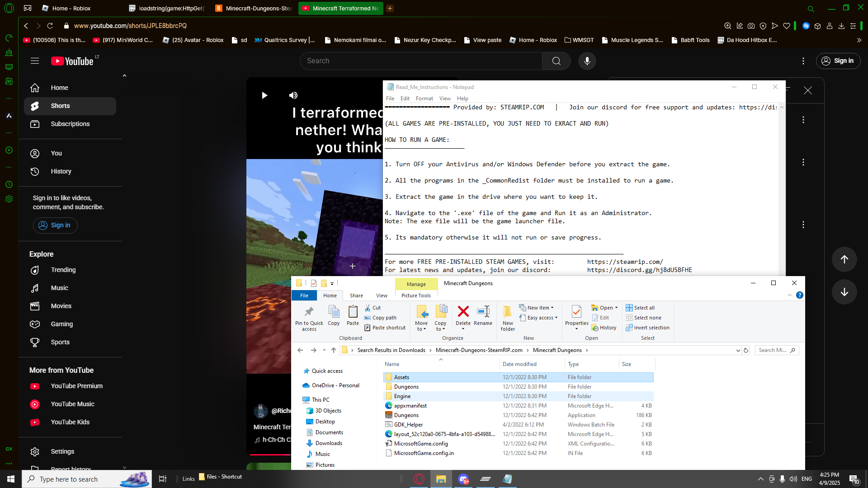Expand the Easy access dropdown
Viewport: 868px width, 488px height.
tap(538, 318)
